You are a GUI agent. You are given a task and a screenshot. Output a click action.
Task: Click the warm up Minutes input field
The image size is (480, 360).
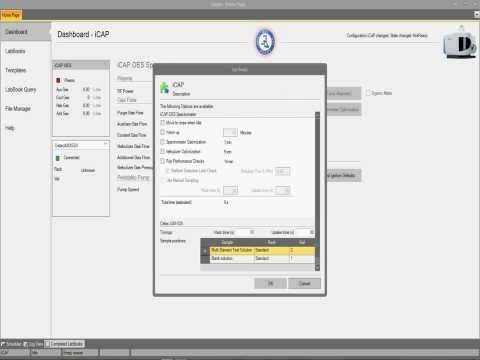coord(230,132)
